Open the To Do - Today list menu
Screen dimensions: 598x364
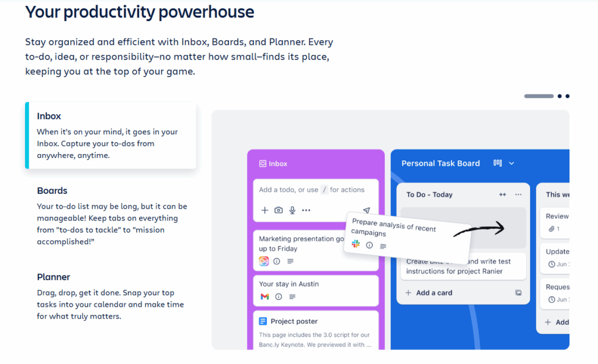(x=518, y=195)
